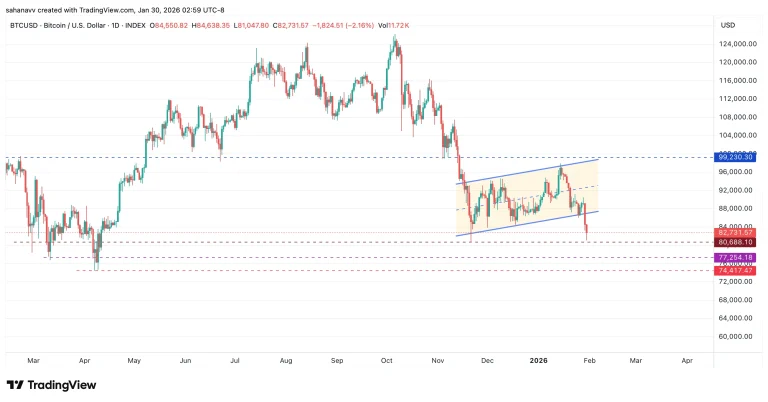
Task: Select the red 74,417.47 price label
Action: [x=734, y=270]
